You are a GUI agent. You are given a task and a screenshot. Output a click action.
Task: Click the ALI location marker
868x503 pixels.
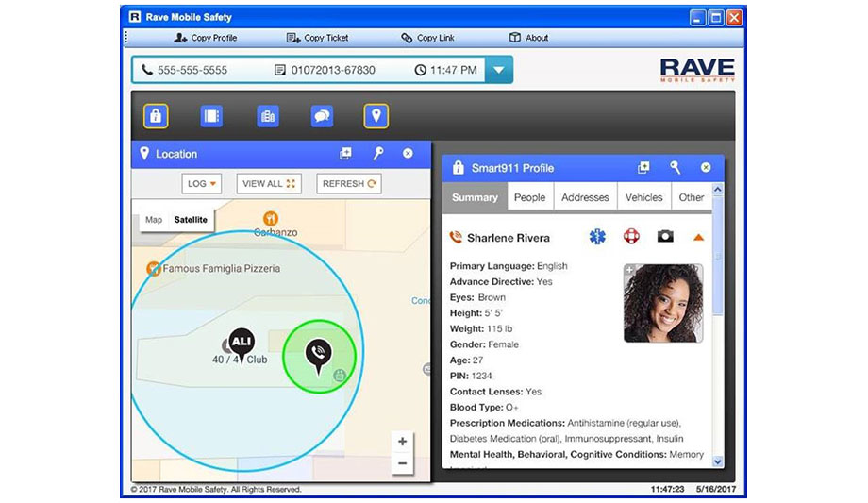(x=242, y=346)
